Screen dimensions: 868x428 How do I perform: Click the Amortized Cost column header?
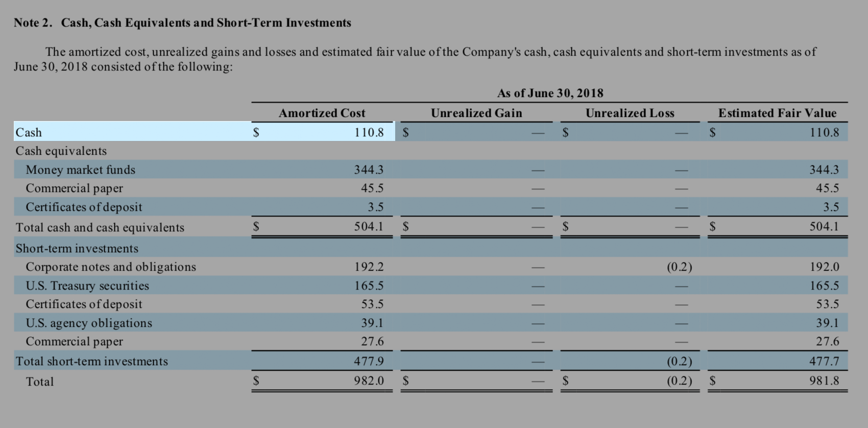click(x=322, y=113)
